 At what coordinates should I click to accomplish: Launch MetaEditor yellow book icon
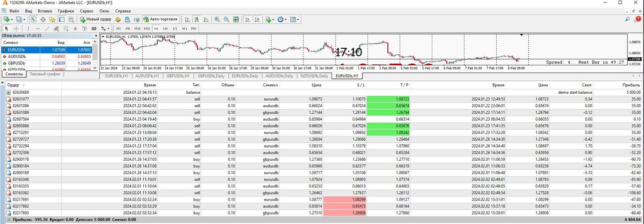118,19
